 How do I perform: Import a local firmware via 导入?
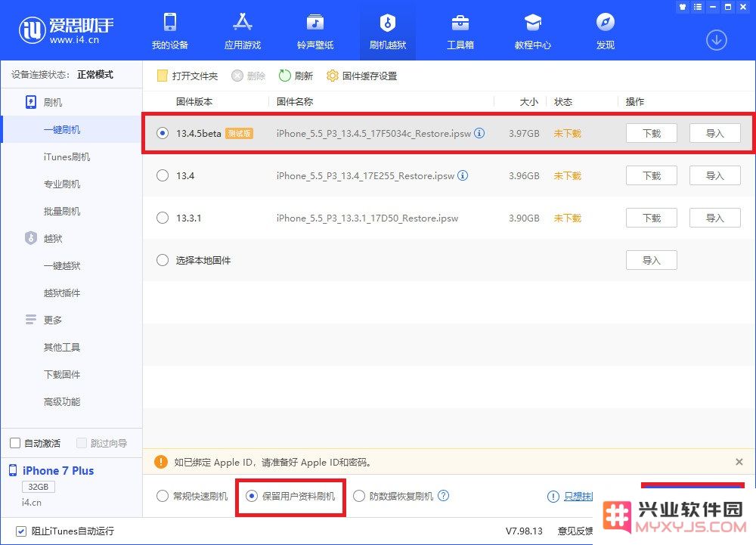click(652, 260)
